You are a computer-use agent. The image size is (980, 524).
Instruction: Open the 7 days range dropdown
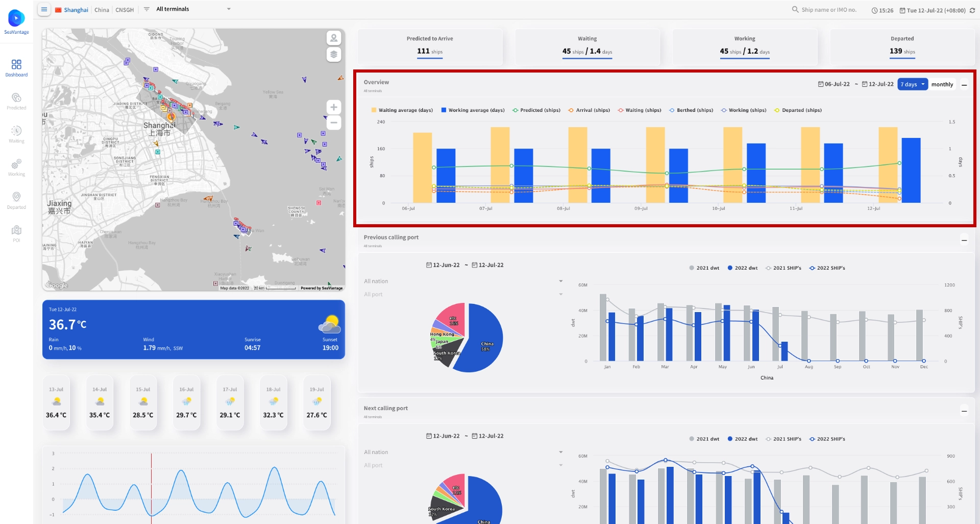(913, 84)
